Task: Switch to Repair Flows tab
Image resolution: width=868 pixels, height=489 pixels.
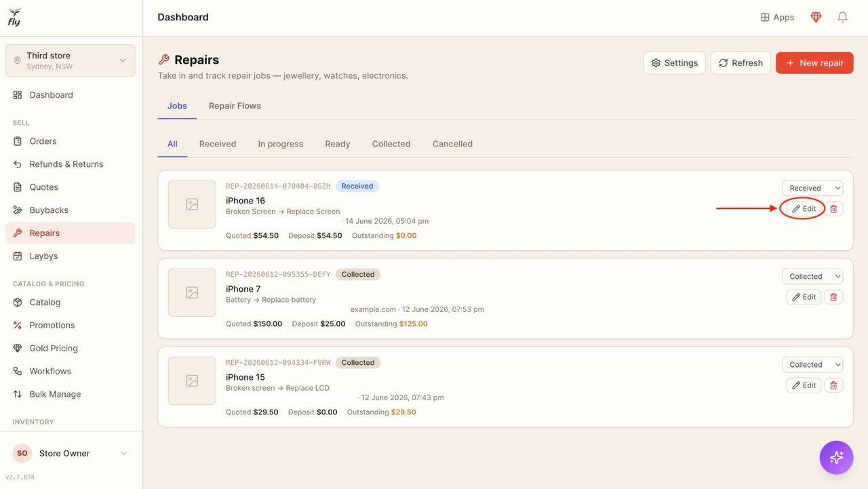Action: point(235,106)
